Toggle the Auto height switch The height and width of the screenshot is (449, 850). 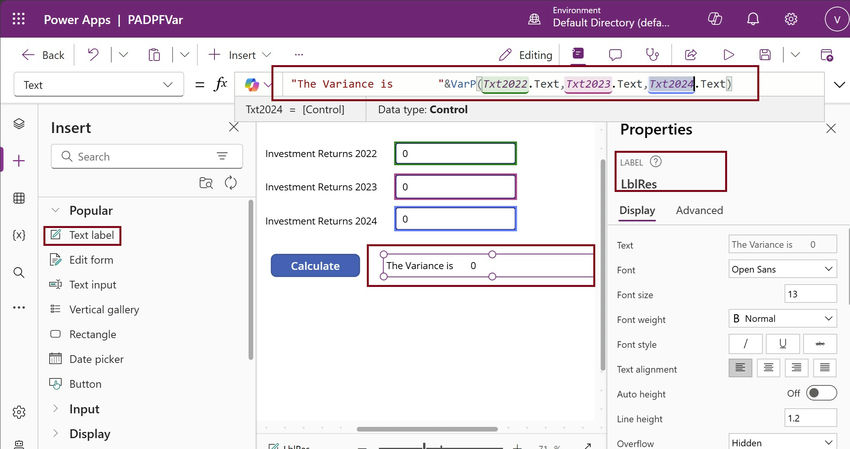click(821, 393)
